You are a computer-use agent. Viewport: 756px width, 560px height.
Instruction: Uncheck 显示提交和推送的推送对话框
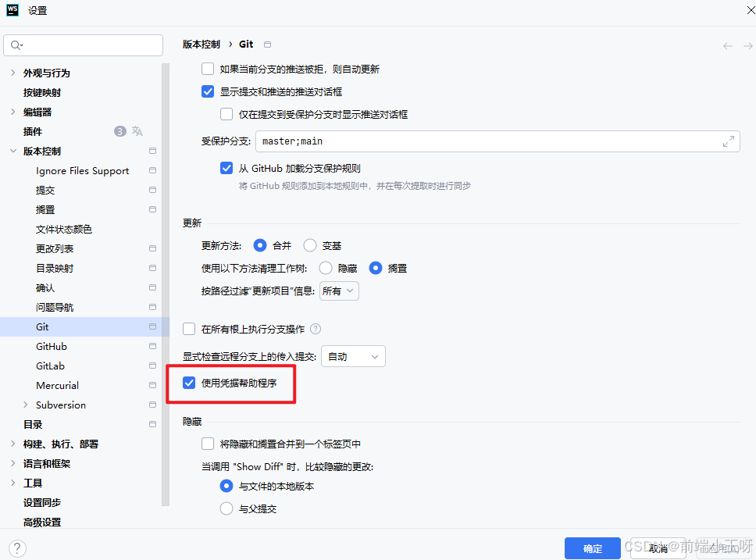click(208, 91)
